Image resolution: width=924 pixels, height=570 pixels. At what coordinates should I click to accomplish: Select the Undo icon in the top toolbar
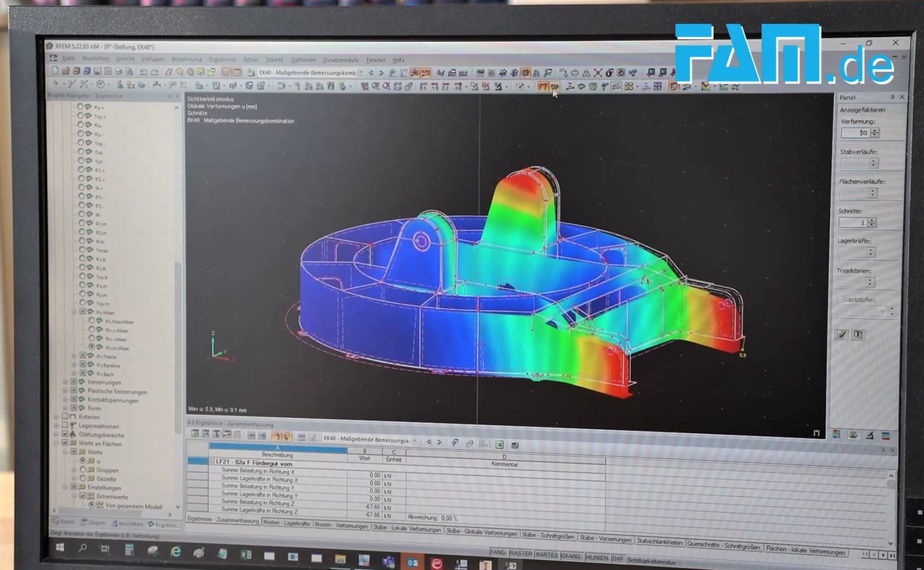[x=142, y=72]
